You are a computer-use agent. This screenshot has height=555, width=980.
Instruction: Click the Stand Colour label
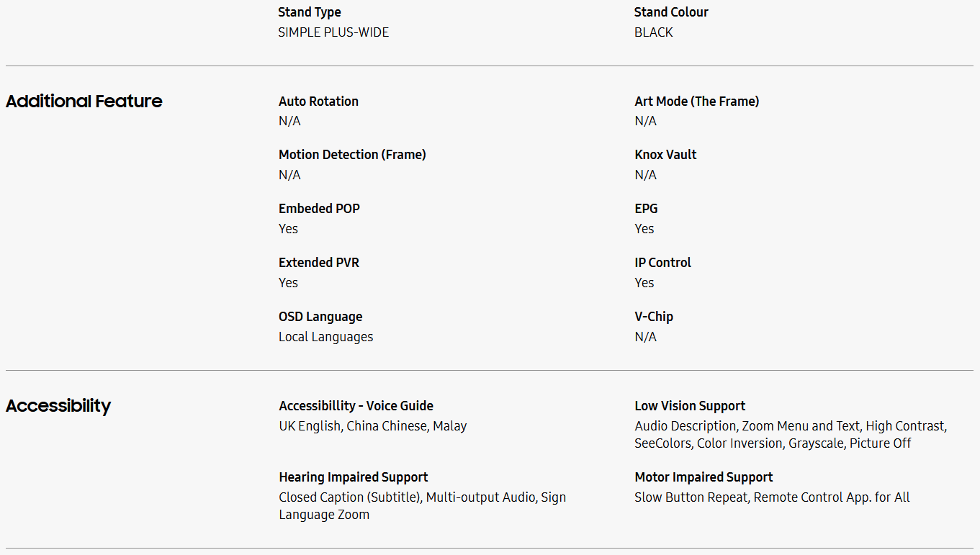[x=671, y=12]
